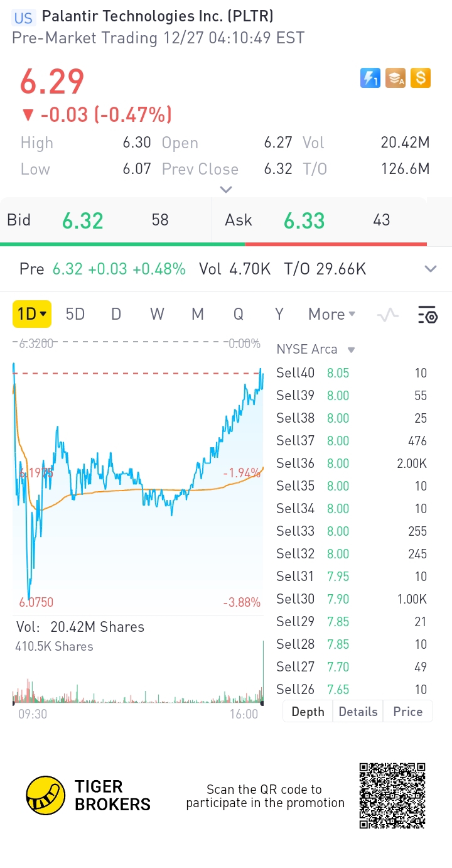Tap the promotion QR code
Screen dimensions: 452x868
(392, 795)
